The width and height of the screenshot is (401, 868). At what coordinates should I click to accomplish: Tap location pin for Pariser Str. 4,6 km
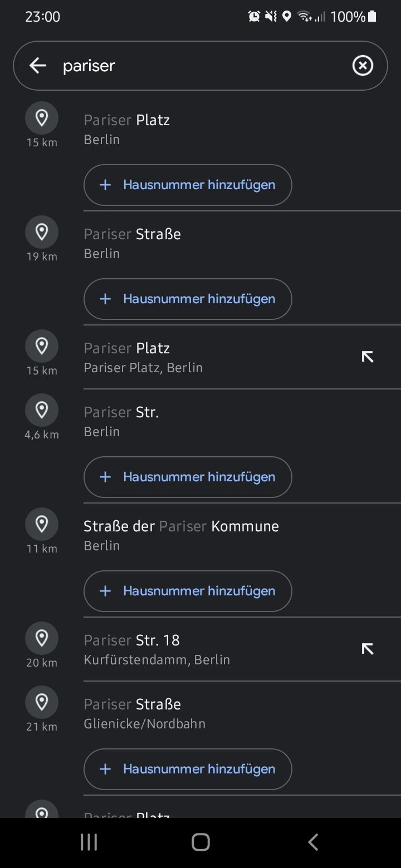[42, 410]
